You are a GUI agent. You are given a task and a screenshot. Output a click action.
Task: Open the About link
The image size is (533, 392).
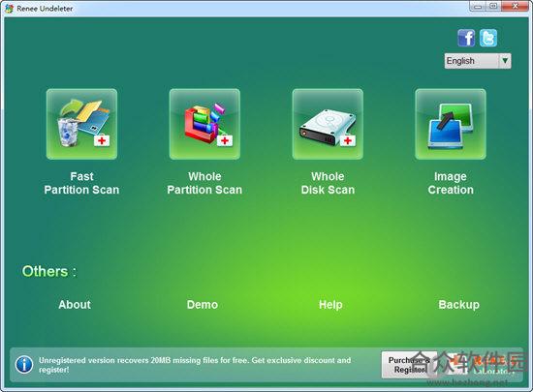pyautogui.click(x=75, y=305)
